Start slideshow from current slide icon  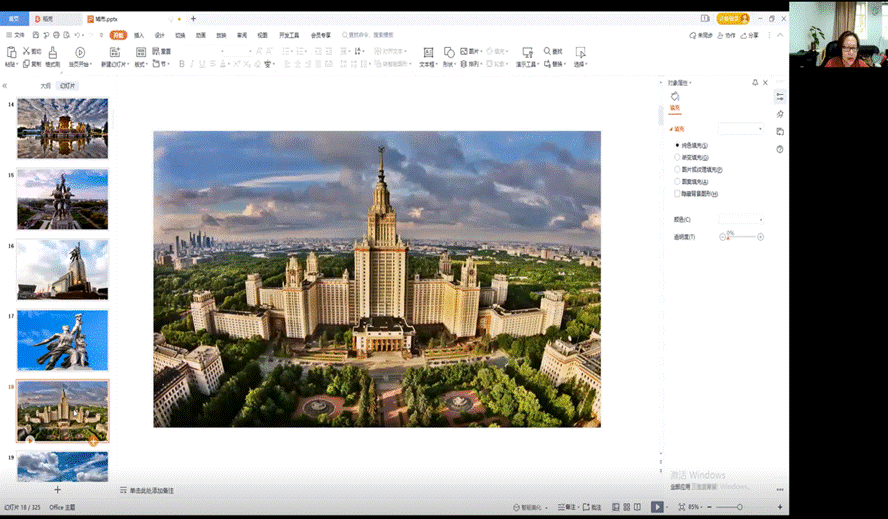80,52
